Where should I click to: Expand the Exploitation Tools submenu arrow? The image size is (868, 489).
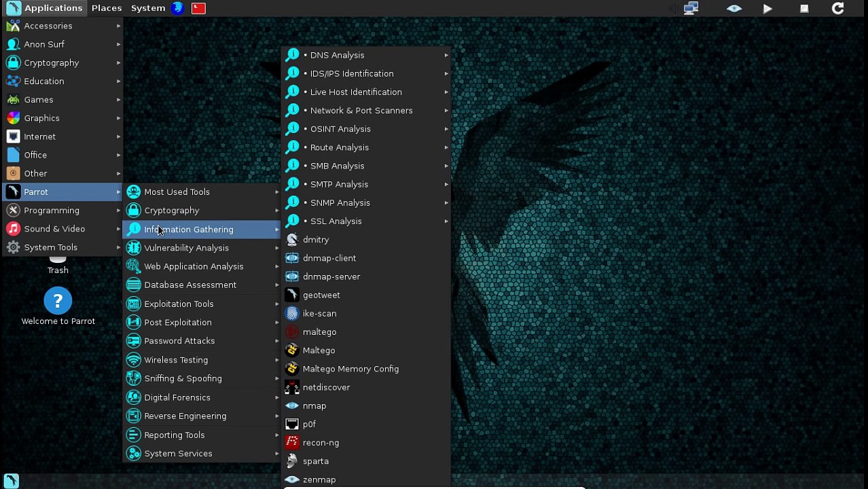276,304
